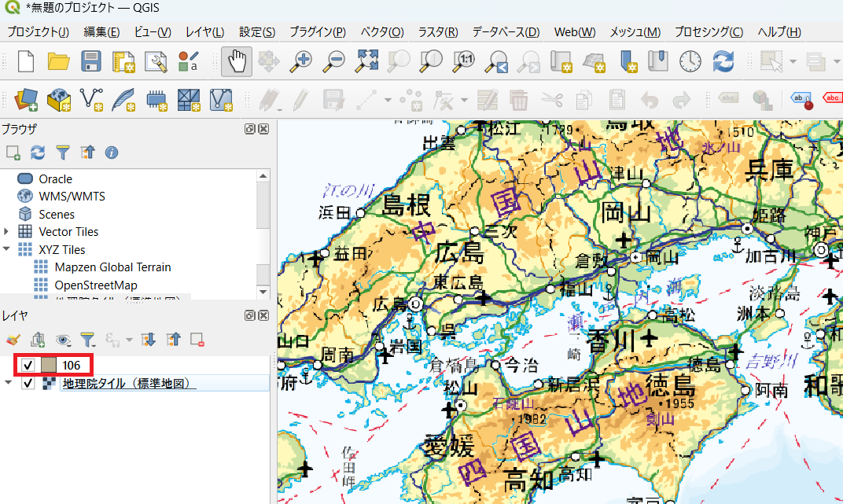Click the Refresh map canvas icon
Screen dimensions: 843x504
[x=723, y=61]
